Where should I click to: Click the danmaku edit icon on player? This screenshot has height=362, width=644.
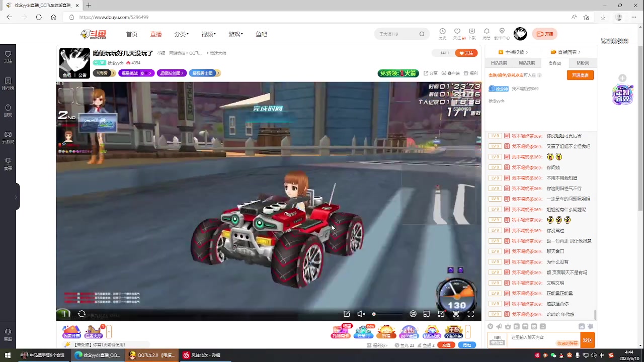click(x=347, y=314)
